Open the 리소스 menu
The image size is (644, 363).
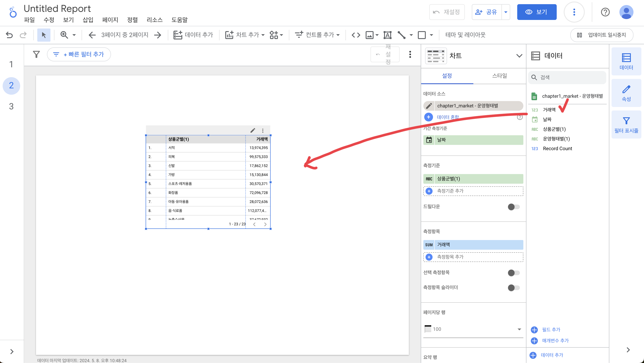click(154, 20)
